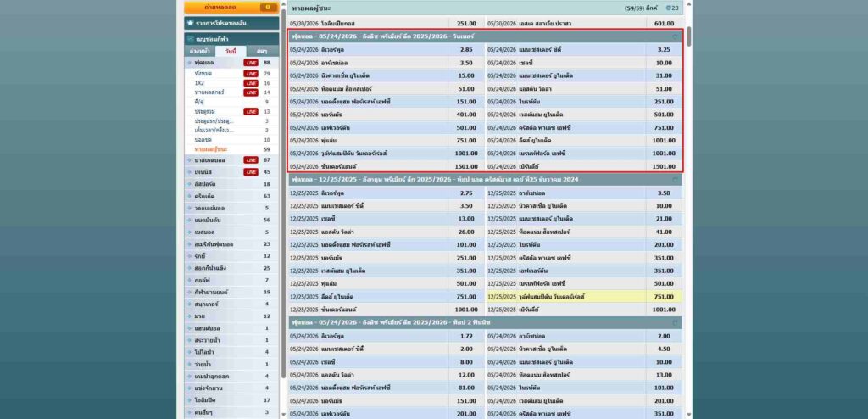Collapse the third 05/24/2026 league section
Screen dimensions: 868x419
(x=676, y=323)
